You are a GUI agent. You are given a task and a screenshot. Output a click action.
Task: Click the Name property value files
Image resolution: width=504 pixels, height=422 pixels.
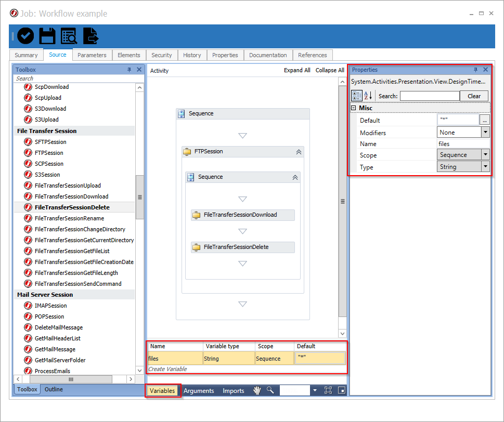[x=463, y=144]
